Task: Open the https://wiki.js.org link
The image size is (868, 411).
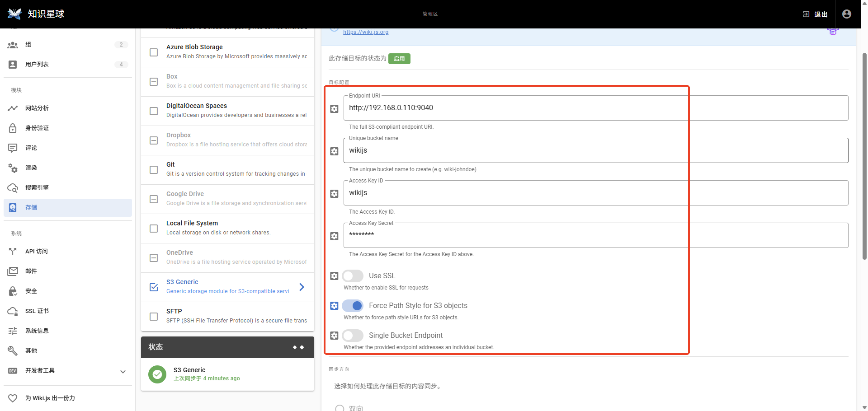Action: pos(366,32)
